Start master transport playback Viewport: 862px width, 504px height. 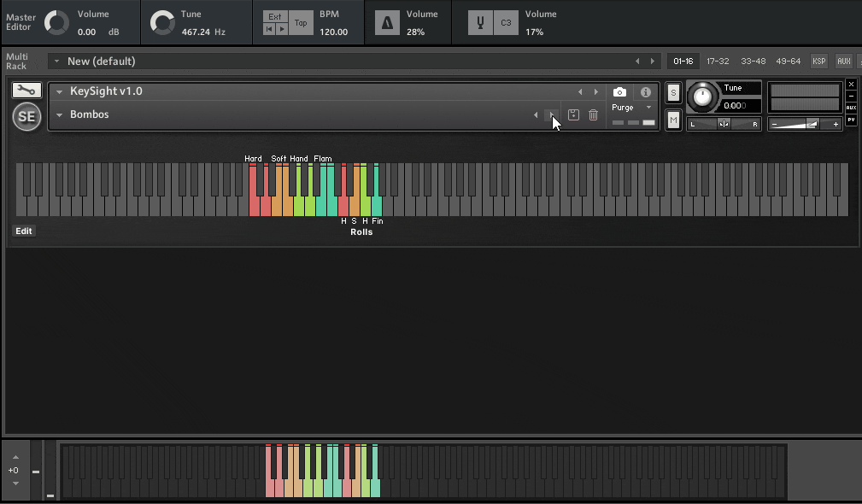click(x=281, y=29)
